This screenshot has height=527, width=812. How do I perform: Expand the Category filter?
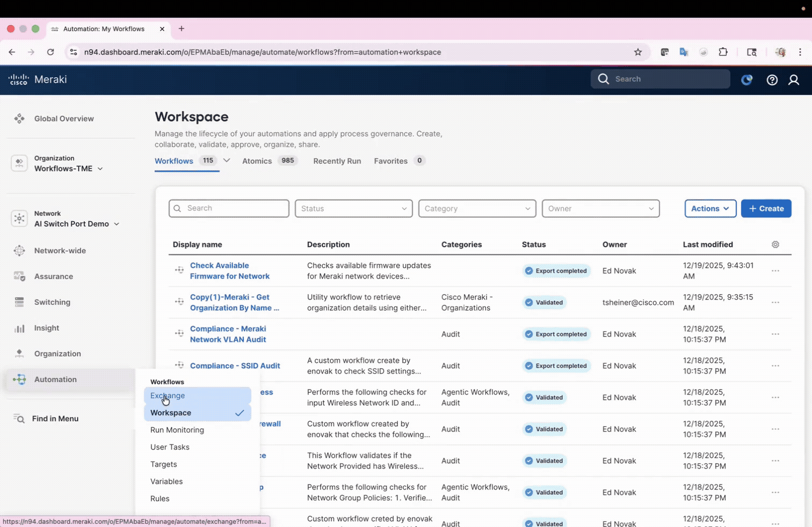click(476, 208)
